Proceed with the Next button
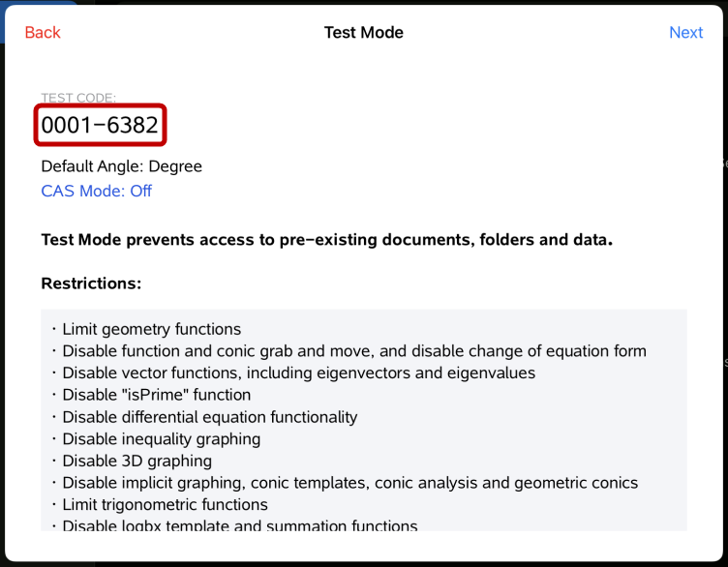The height and width of the screenshot is (567, 728). tap(685, 33)
